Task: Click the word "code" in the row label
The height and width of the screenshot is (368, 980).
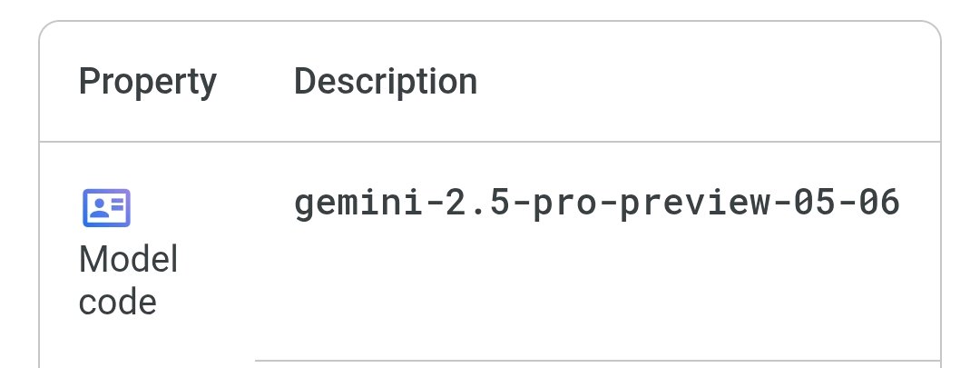Action: (x=117, y=302)
